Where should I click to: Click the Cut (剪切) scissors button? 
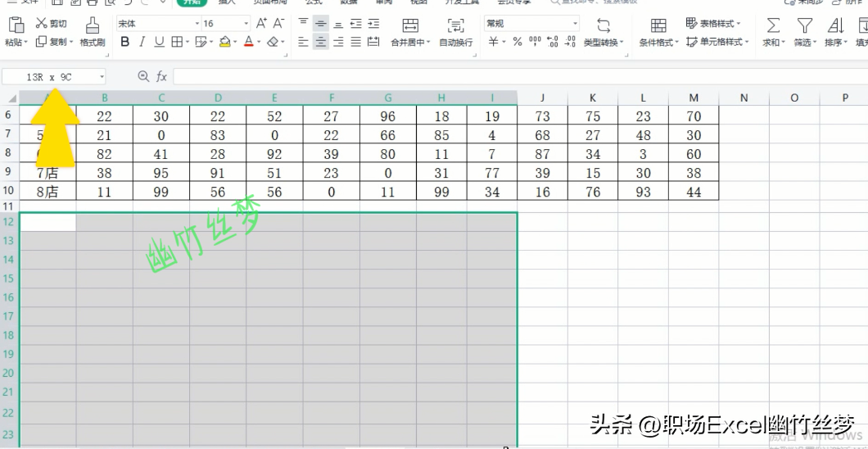[x=51, y=23]
